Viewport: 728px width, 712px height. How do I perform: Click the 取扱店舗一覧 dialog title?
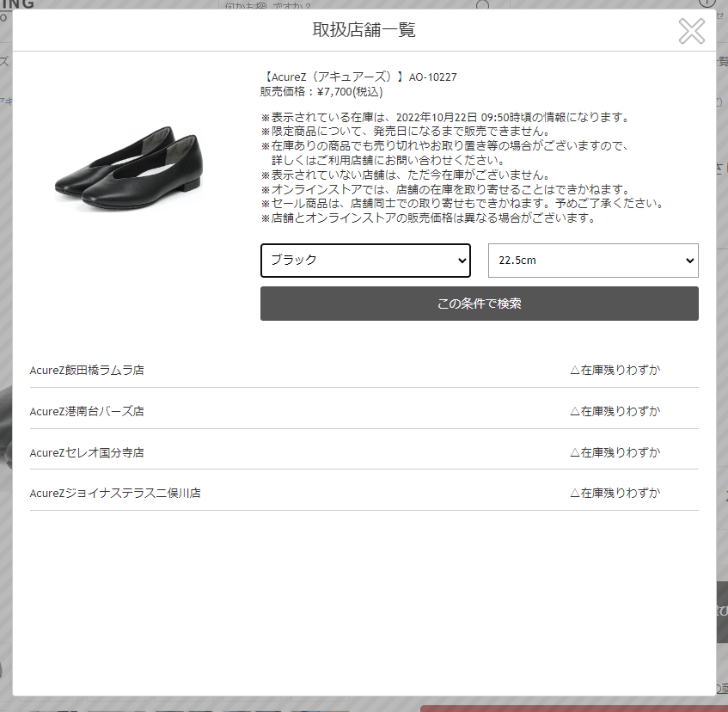364,31
